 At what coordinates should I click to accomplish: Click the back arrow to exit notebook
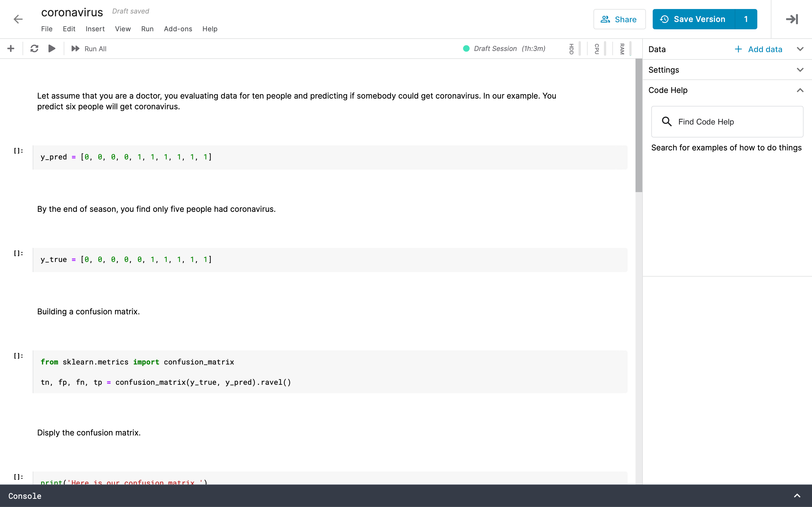[x=18, y=19]
